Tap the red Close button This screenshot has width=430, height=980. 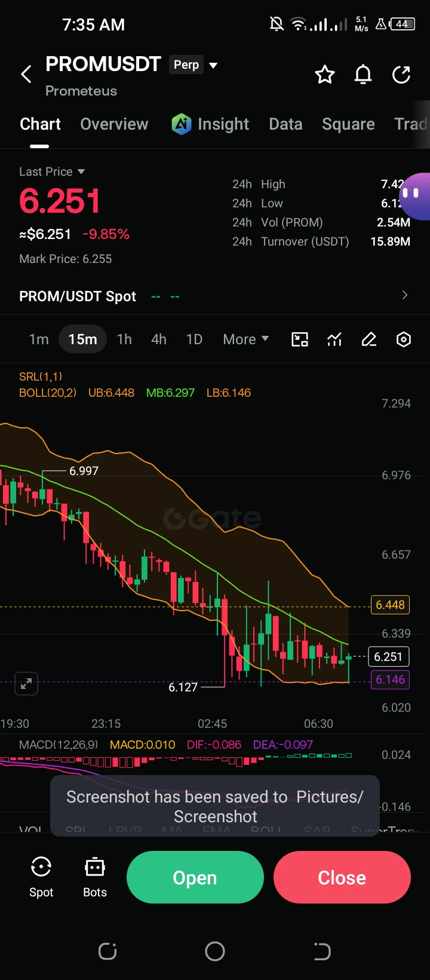pos(342,877)
